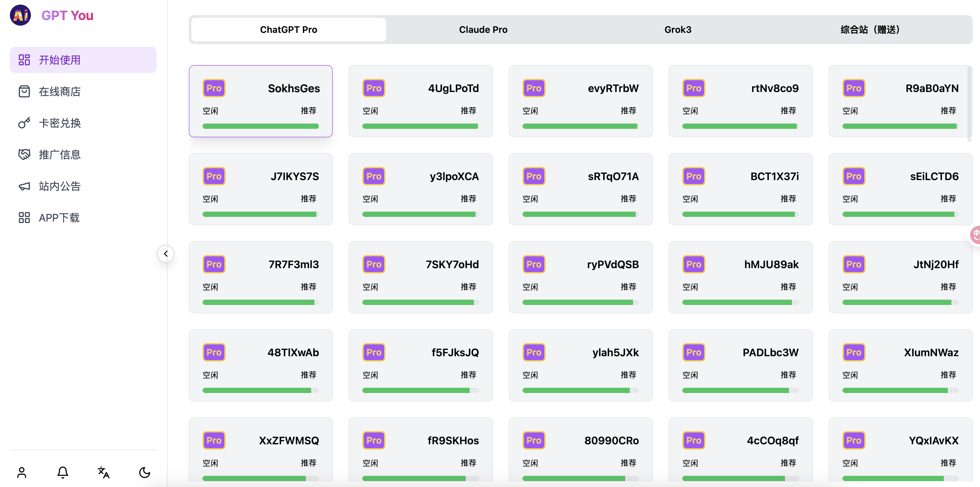Image resolution: width=980 pixels, height=487 pixels.
Task: Collapse the sidebar with chevron button
Action: coord(166,254)
